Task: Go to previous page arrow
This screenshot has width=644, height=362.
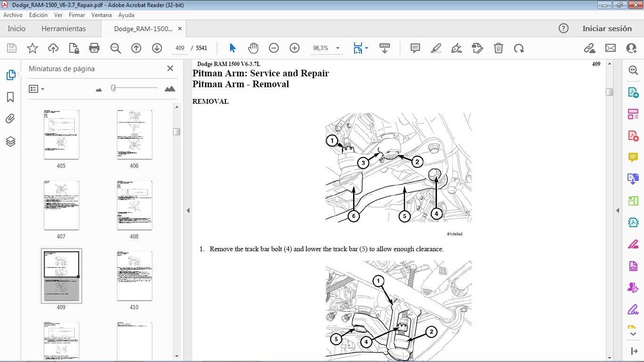Action: [136, 48]
